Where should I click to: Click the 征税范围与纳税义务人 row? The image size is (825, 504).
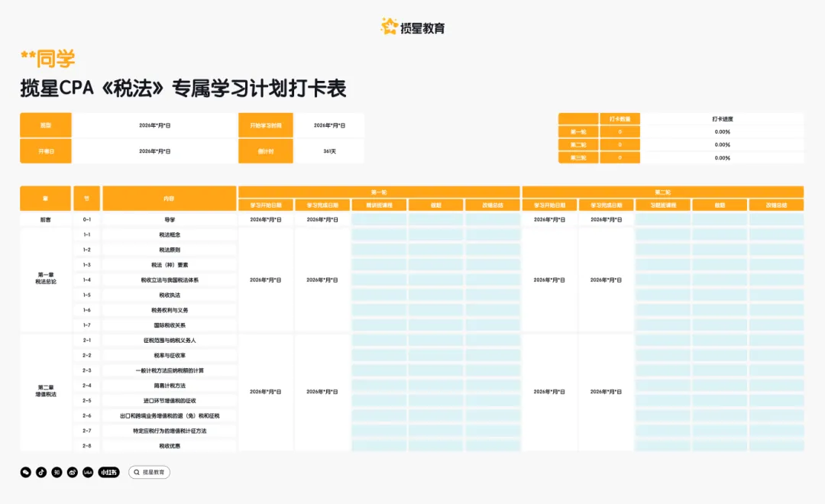(x=170, y=341)
